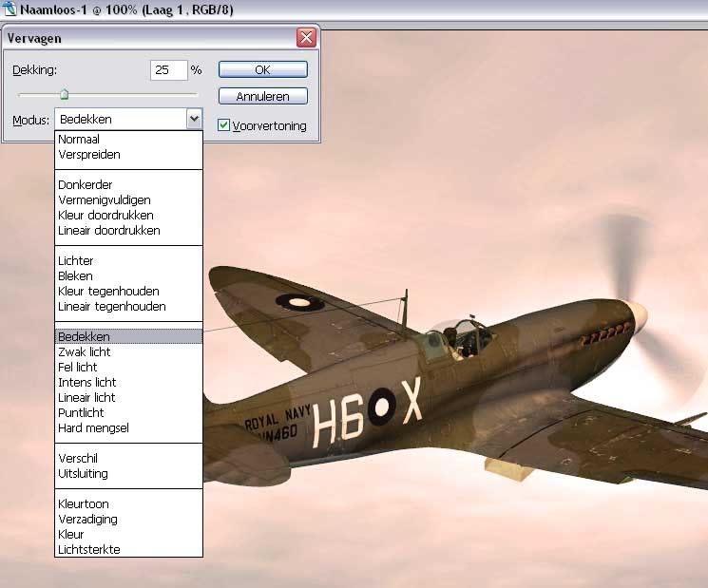Select Normaal blend mode
The width and height of the screenshot is (708, 588).
[x=128, y=139]
